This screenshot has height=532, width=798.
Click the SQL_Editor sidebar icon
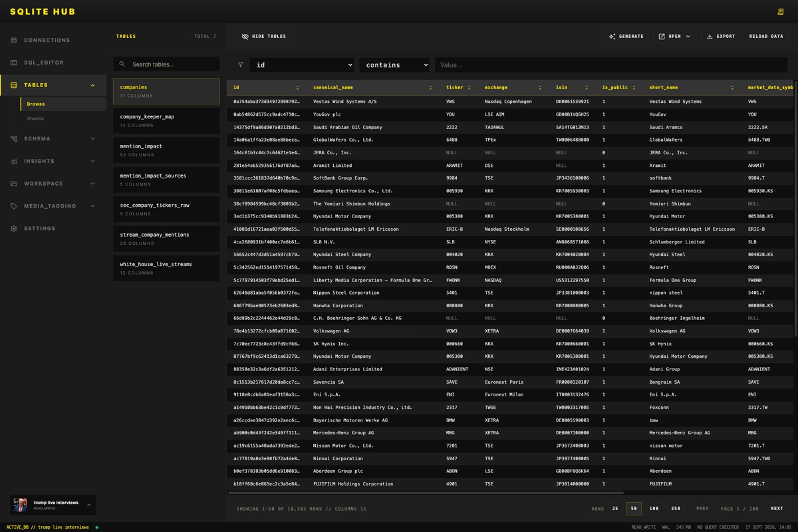[14, 63]
